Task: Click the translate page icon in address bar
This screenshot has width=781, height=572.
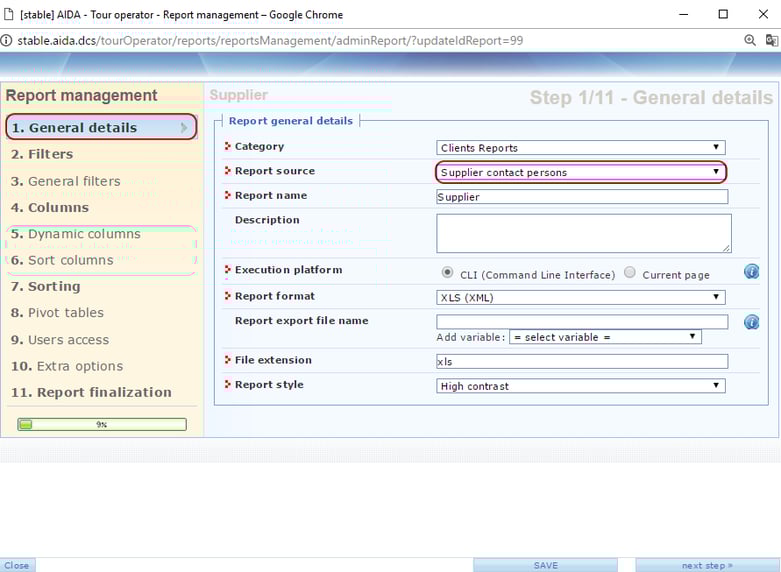Action: click(771, 41)
